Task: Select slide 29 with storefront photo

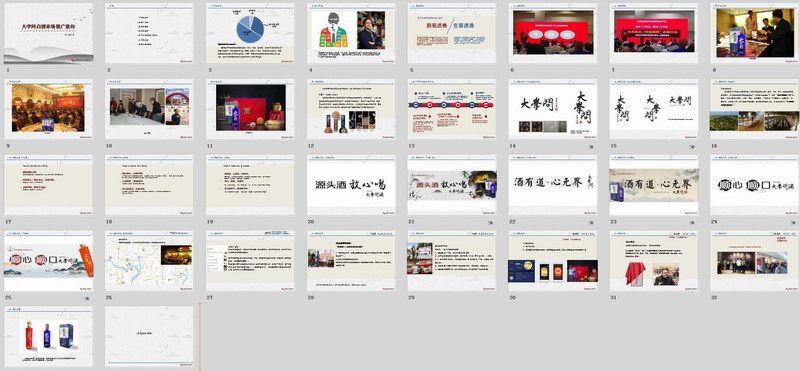Action: (x=452, y=261)
